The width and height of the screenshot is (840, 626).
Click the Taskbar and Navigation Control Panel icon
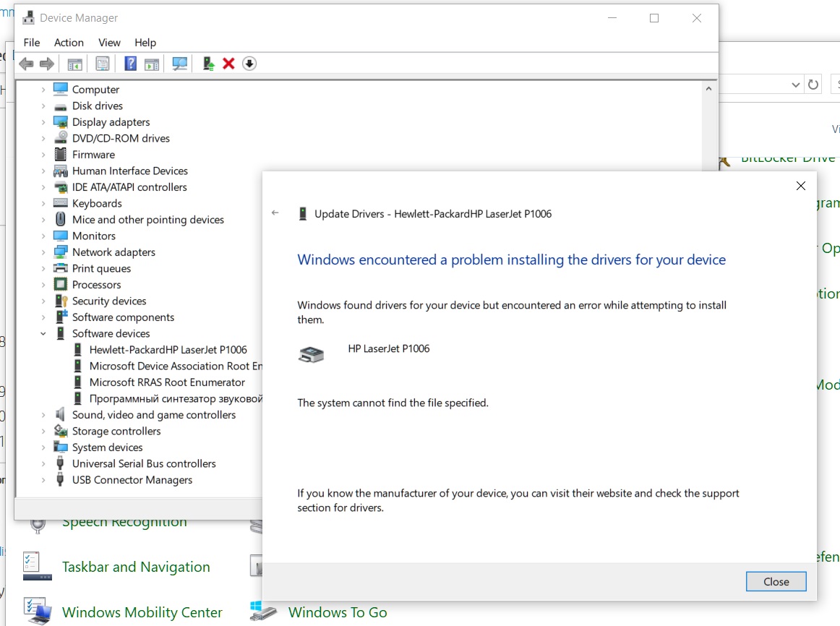coord(38,567)
